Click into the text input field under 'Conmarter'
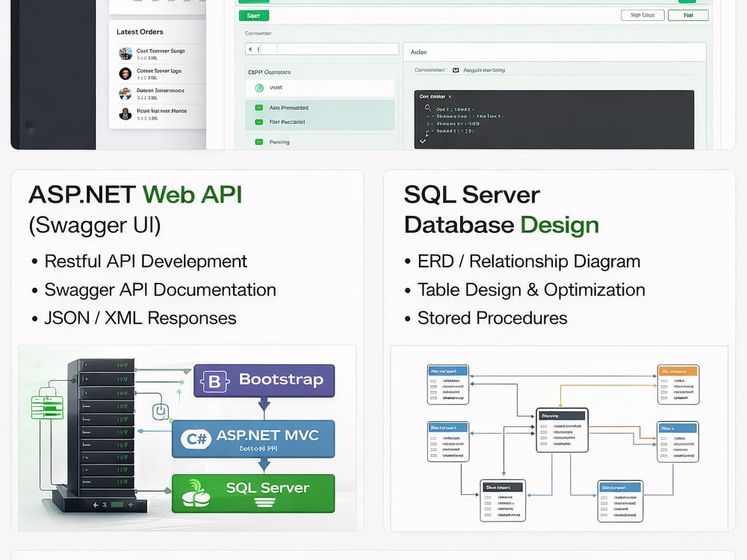Viewport: 747px width, 560px height. [x=322, y=49]
